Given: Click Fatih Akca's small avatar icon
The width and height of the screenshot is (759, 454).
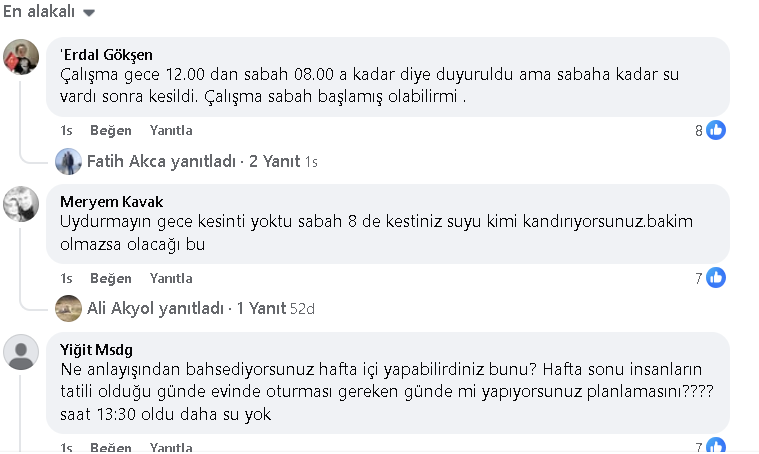Looking at the screenshot, I should 68,161.
